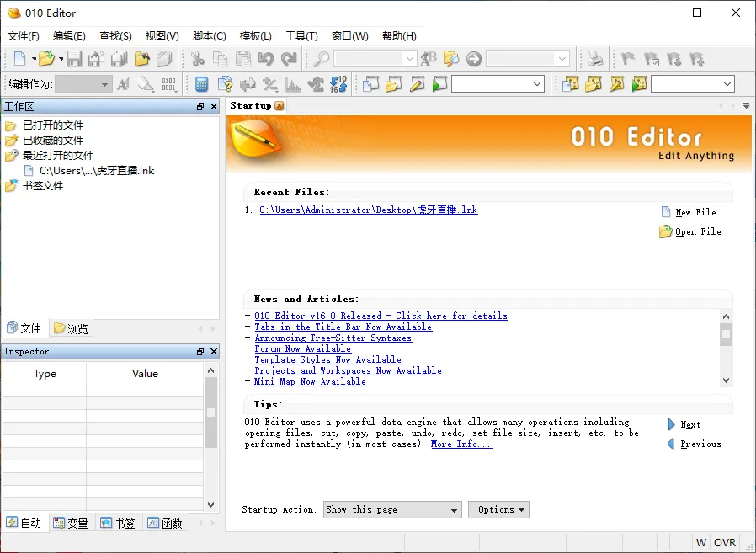The width and height of the screenshot is (756, 553).
Task: Open the 010 Editor v16.0 Released link
Action: coord(381,316)
